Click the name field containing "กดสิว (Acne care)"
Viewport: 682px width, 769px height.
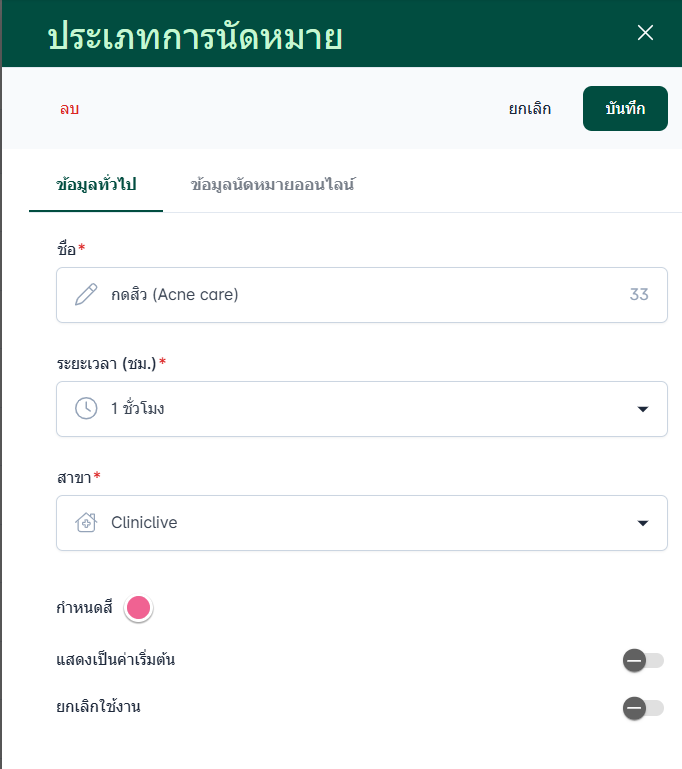[x=360, y=295]
